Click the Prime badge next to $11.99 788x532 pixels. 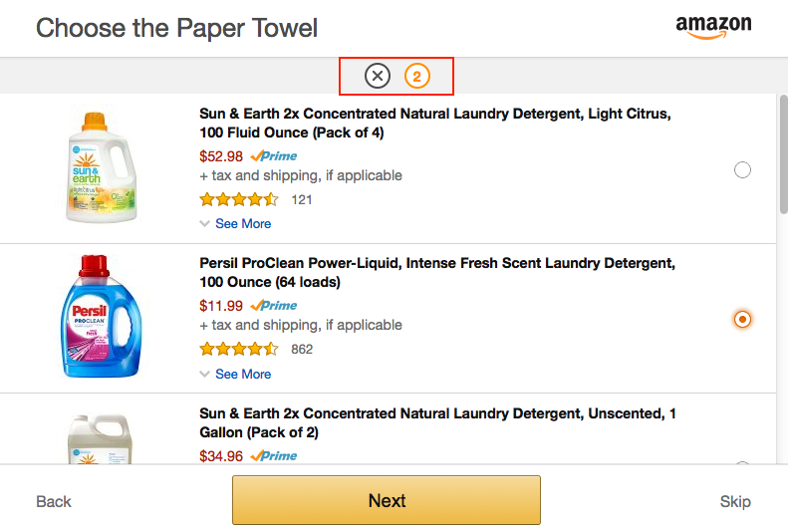click(x=274, y=305)
